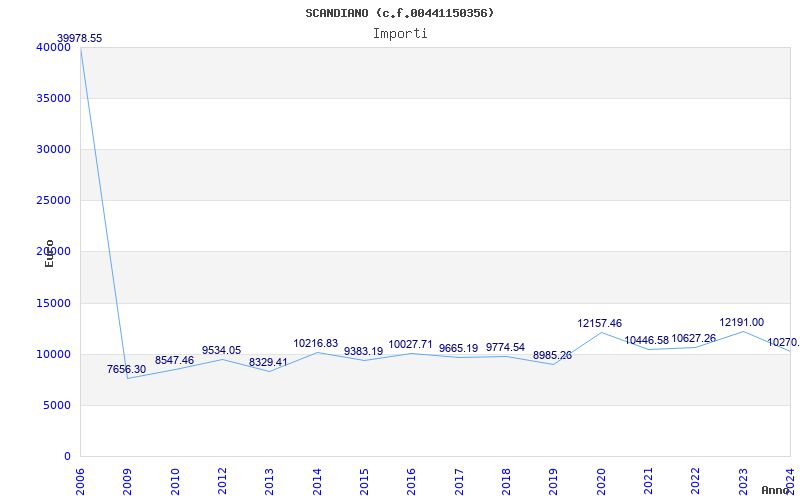Click the 9534.05 value label
Screen dimensions: 800x500
pos(221,350)
